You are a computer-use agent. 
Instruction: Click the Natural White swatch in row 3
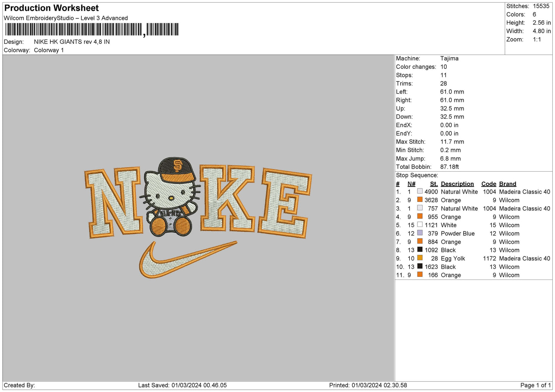coord(420,208)
